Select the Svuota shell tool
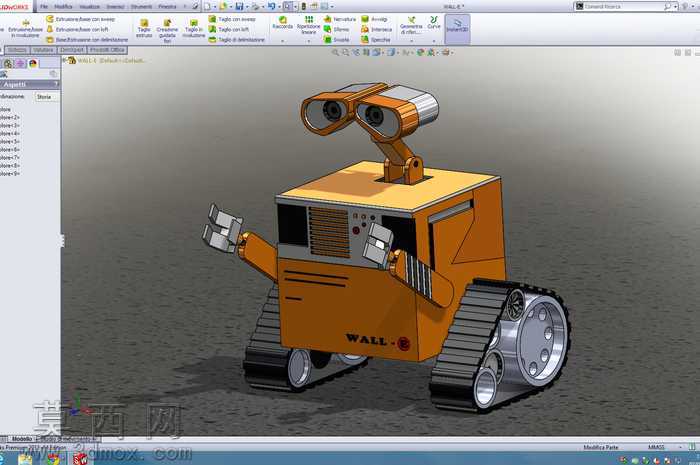The height and width of the screenshot is (465, 700). [337, 40]
